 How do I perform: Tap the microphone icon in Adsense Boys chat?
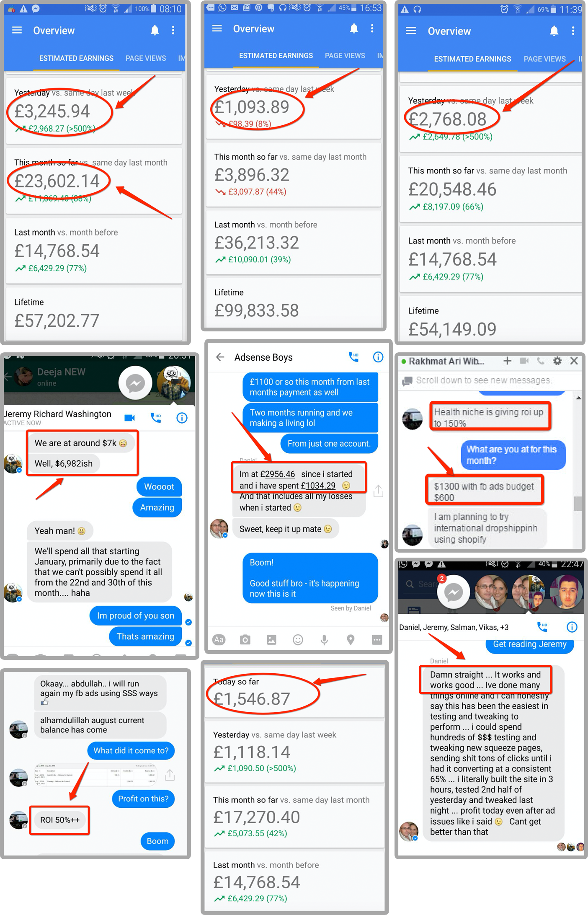(324, 640)
